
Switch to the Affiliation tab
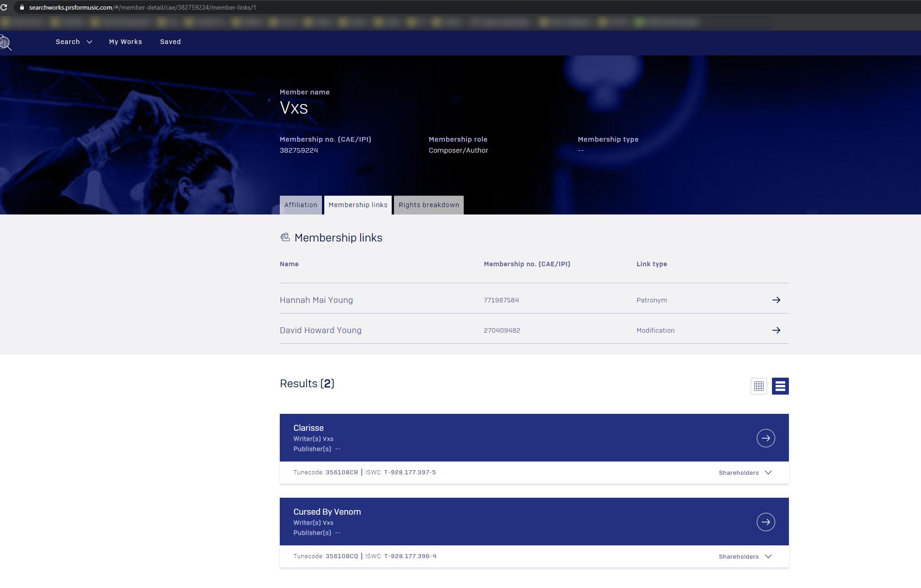point(300,205)
